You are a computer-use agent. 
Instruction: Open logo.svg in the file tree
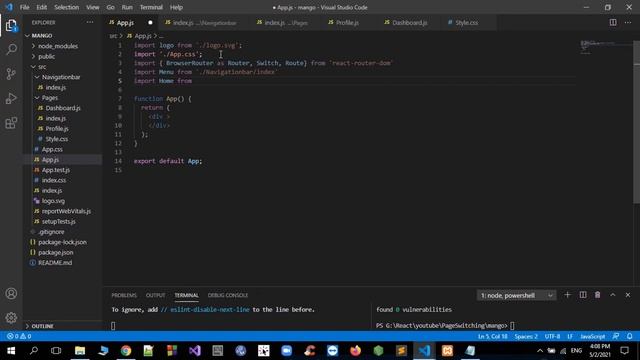tap(53, 201)
